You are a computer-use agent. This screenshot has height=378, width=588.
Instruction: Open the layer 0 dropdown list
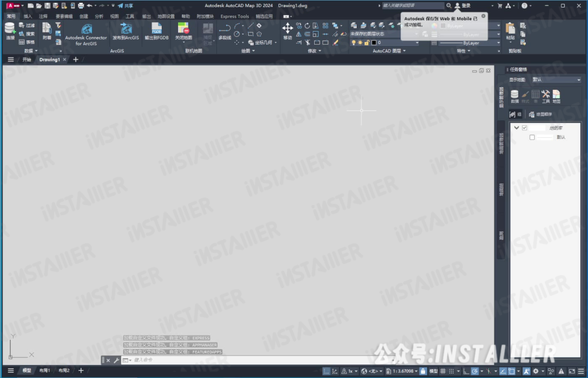pos(384,42)
